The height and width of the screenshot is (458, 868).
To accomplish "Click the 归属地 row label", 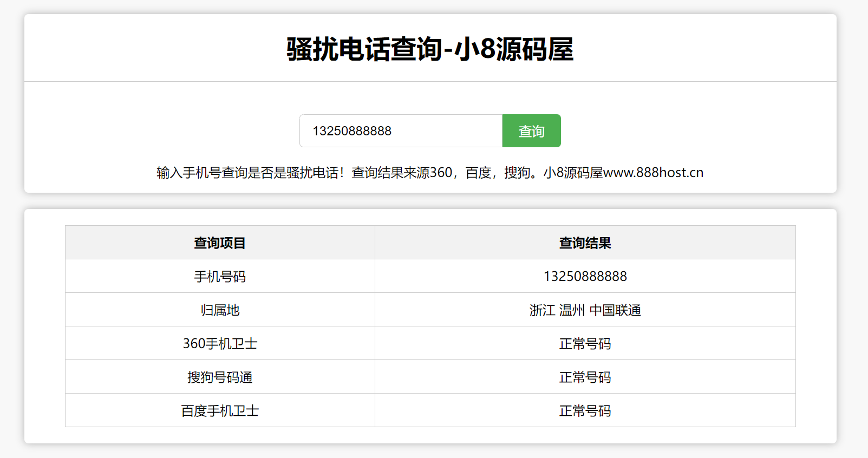I will click(220, 310).
